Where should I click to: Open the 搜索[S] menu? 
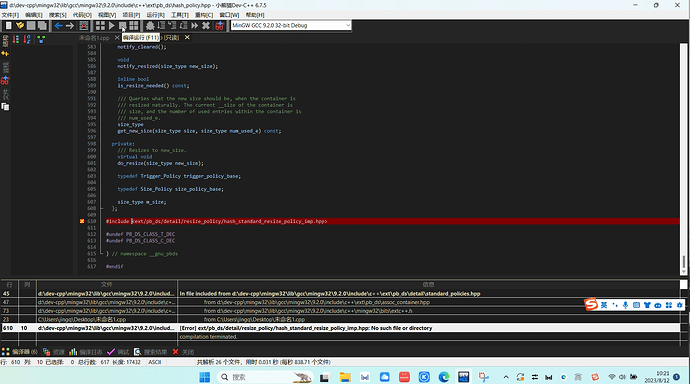[x=58, y=15]
